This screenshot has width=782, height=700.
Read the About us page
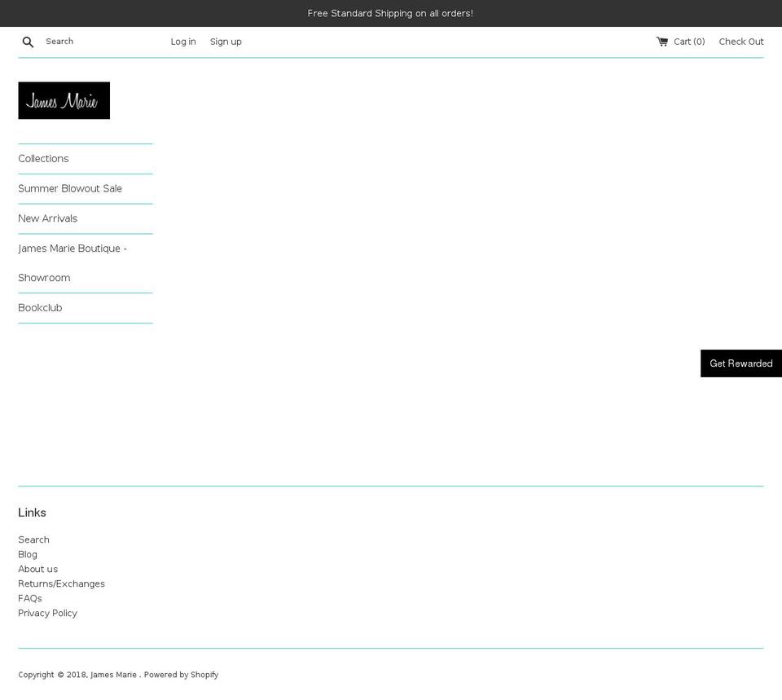[x=37, y=569]
